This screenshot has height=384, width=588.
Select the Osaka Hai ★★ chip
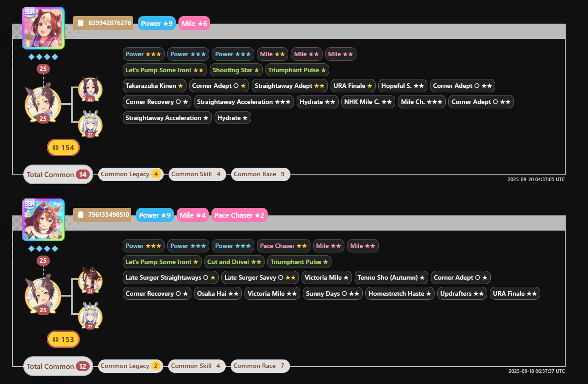[x=218, y=293]
